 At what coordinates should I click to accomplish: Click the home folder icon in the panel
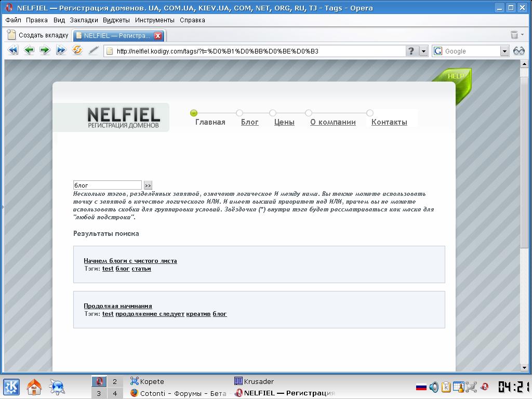(x=34, y=387)
